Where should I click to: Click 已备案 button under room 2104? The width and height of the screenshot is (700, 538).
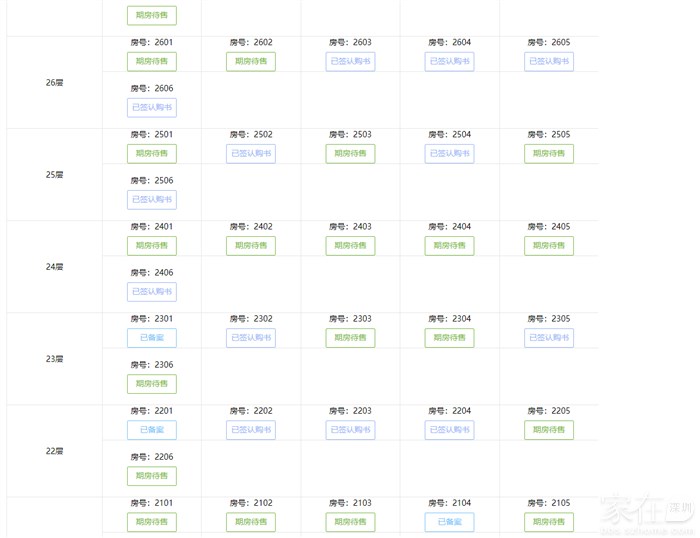(x=450, y=522)
